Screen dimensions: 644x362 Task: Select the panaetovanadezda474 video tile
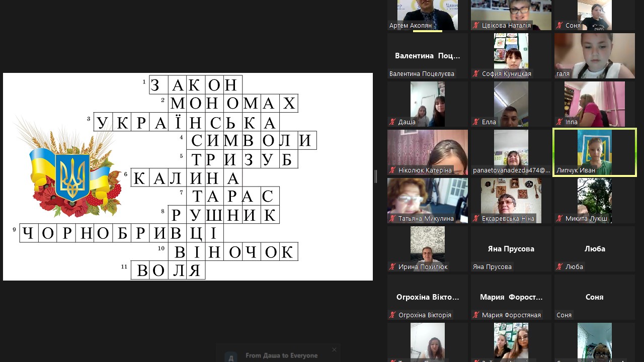(511, 152)
